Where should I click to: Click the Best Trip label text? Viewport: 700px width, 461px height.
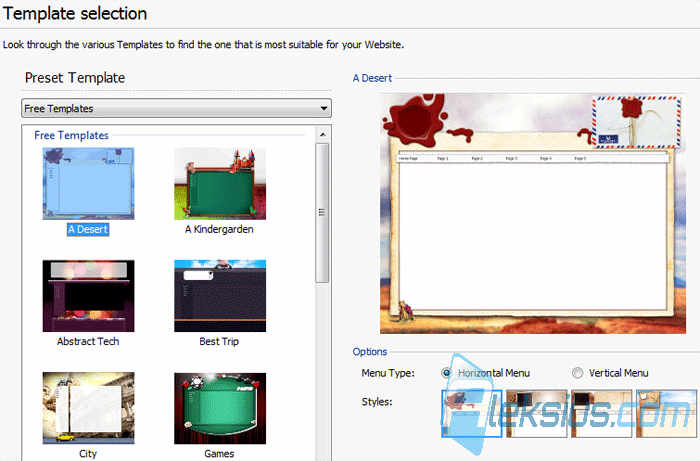[x=219, y=341]
